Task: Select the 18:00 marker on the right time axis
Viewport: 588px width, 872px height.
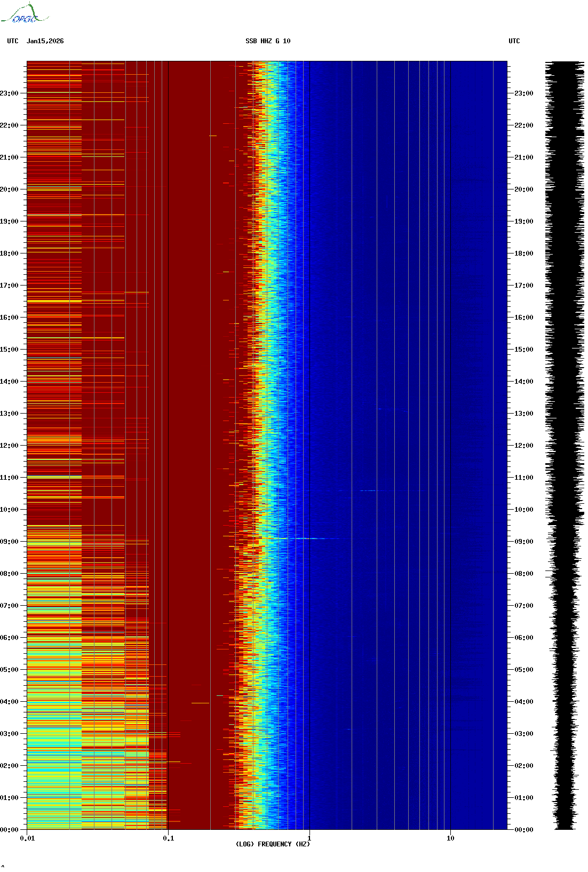Action: coord(523,253)
